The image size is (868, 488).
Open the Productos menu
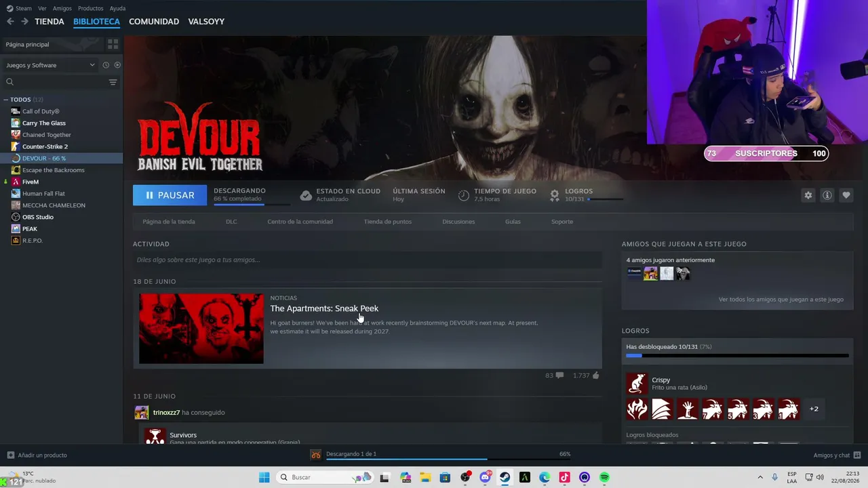91,8
